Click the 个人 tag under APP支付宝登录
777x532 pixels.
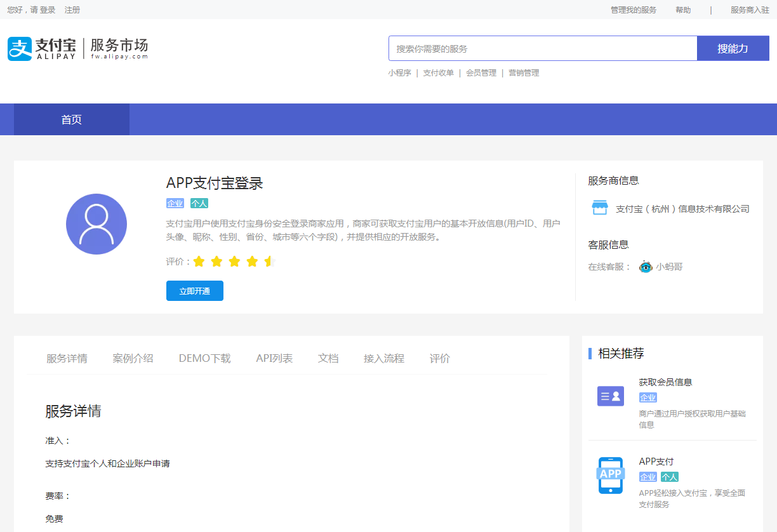[x=199, y=203]
